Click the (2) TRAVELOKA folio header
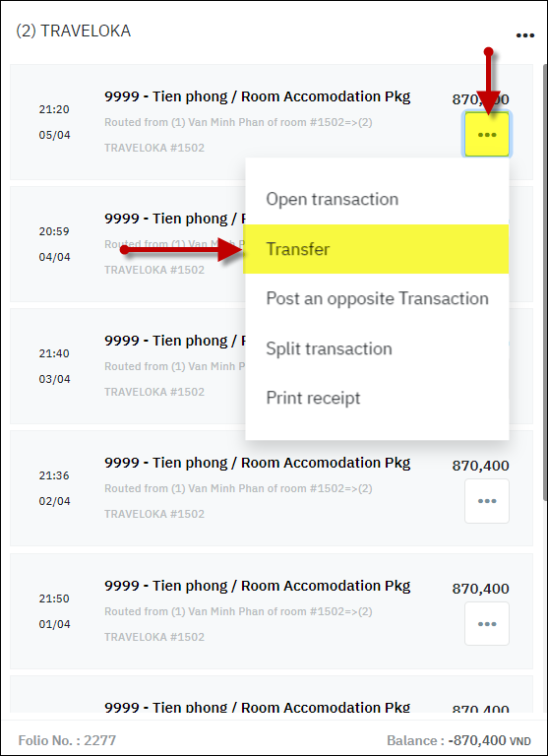Image resolution: width=548 pixels, height=756 pixels. pyautogui.click(x=73, y=31)
